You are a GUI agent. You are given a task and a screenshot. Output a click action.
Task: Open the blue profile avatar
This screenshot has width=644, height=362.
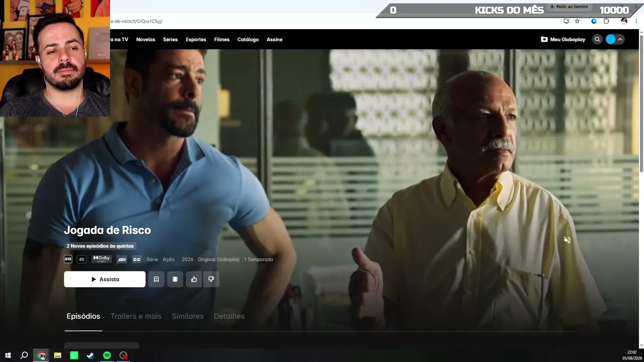[611, 39]
